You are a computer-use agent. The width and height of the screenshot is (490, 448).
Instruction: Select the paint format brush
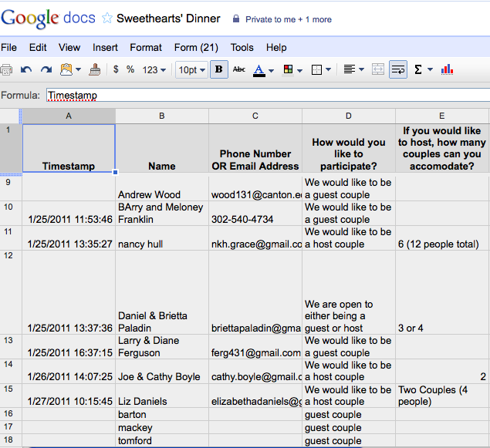coord(95,69)
